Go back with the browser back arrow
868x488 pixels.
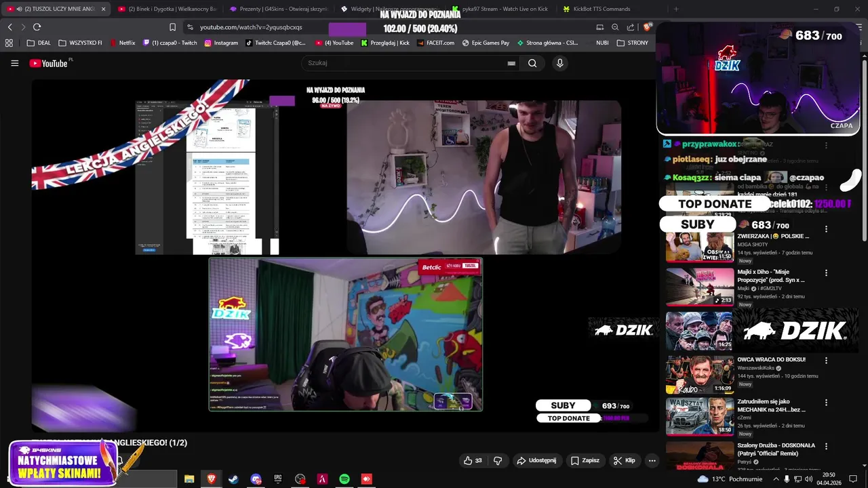(9, 27)
